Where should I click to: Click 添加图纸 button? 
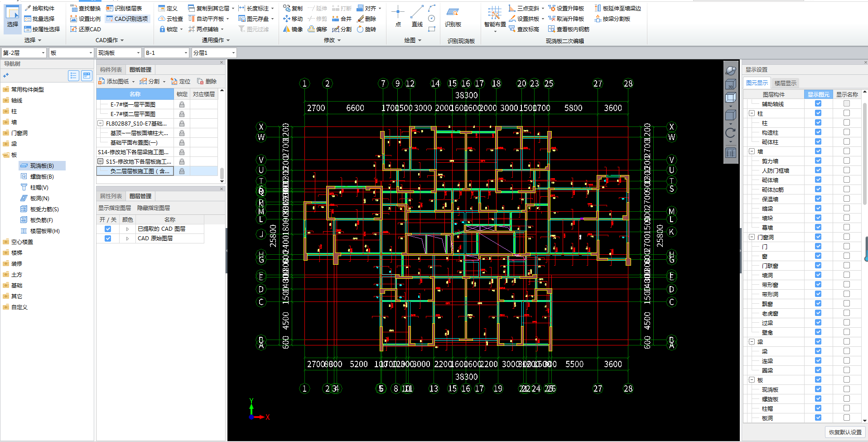pyautogui.click(x=116, y=81)
